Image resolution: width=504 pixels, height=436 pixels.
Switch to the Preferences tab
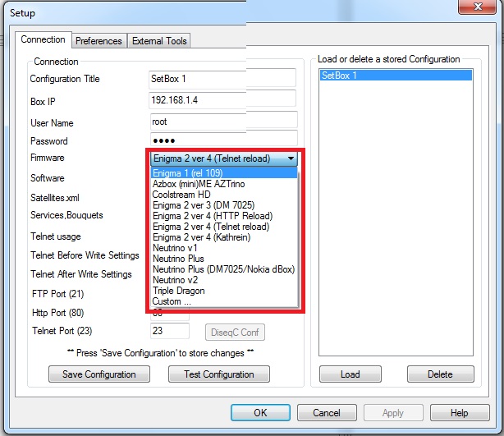[x=99, y=40]
